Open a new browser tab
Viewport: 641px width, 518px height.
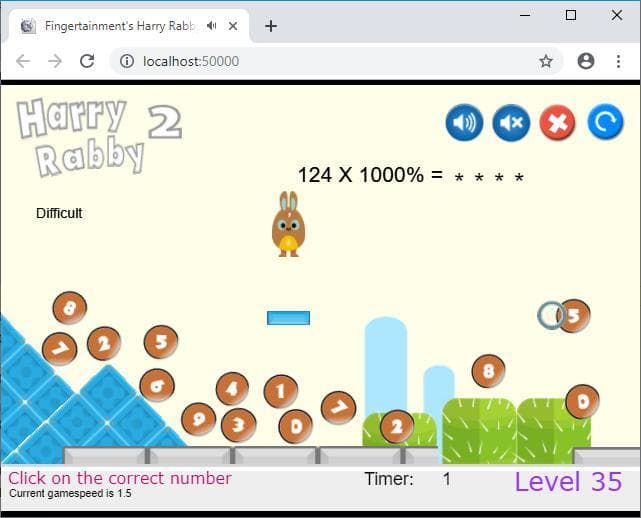[271, 26]
